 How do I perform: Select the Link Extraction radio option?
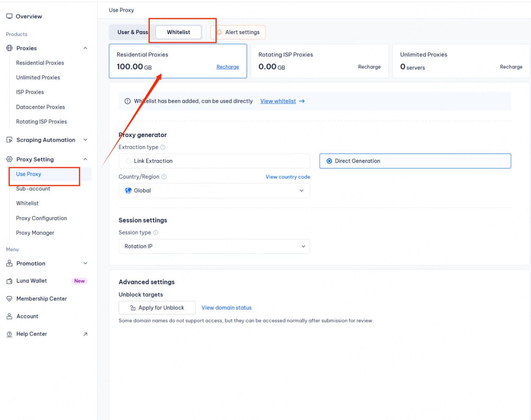[x=128, y=161]
